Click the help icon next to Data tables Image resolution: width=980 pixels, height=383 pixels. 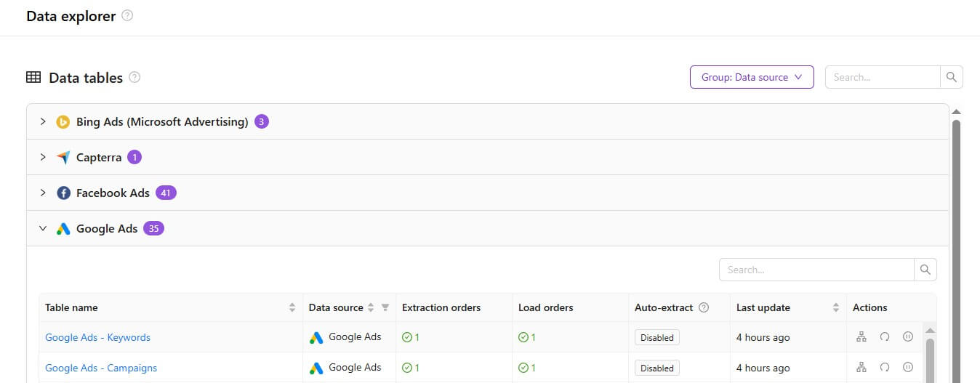click(134, 78)
